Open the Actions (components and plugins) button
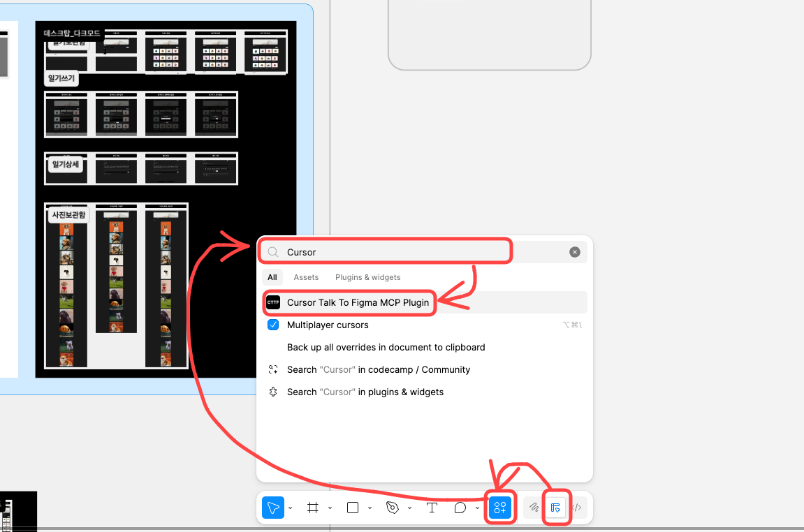 (x=500, y=508)
